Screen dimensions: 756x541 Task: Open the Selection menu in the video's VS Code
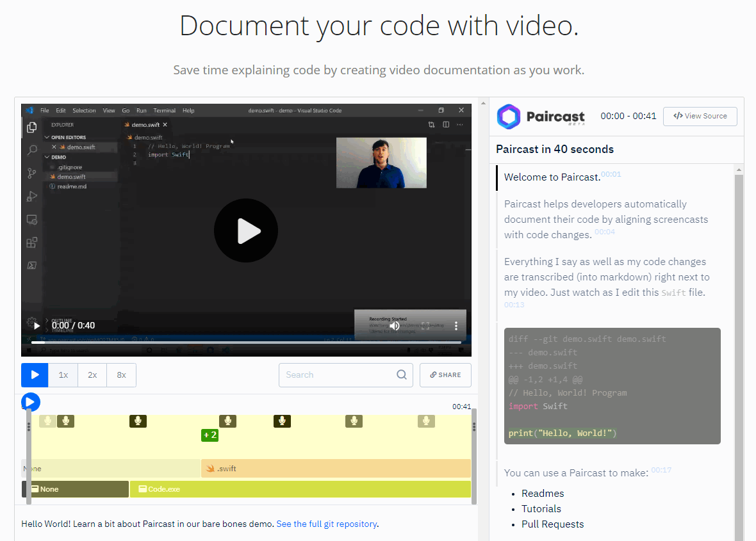tap(84, 110)
